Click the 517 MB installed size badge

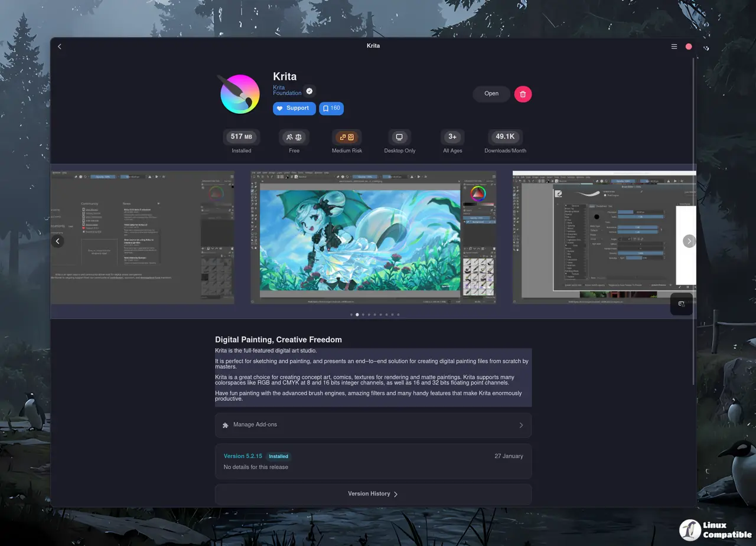click(241, 137)
